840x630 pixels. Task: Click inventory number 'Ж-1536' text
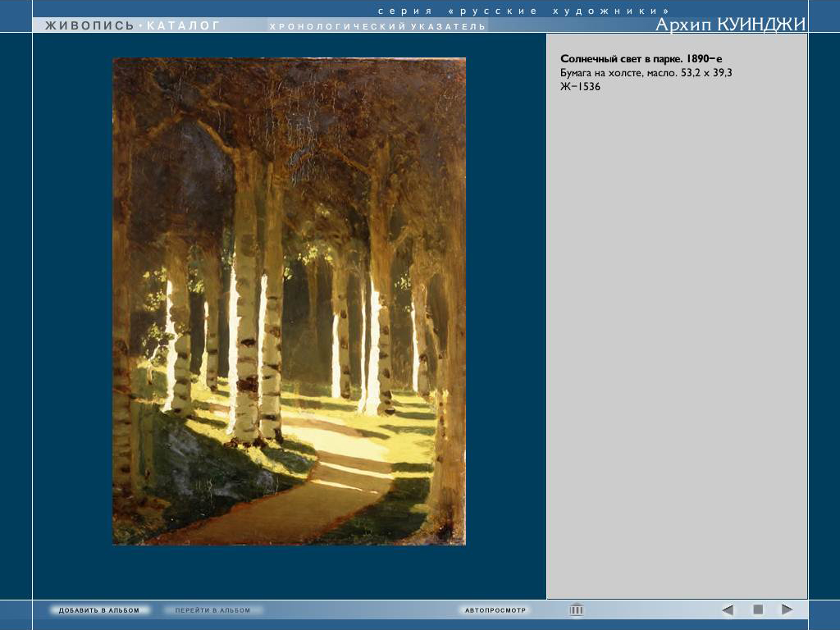point(580,86)
